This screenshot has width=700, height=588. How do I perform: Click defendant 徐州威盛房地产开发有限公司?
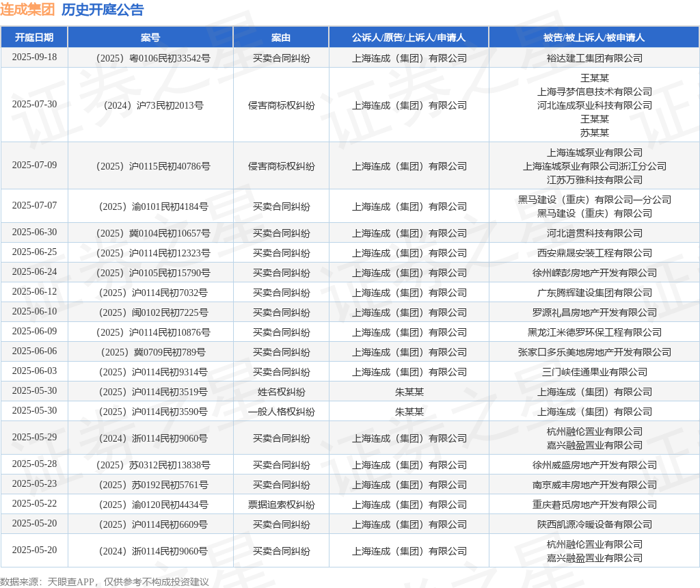(x=594, y=465)
